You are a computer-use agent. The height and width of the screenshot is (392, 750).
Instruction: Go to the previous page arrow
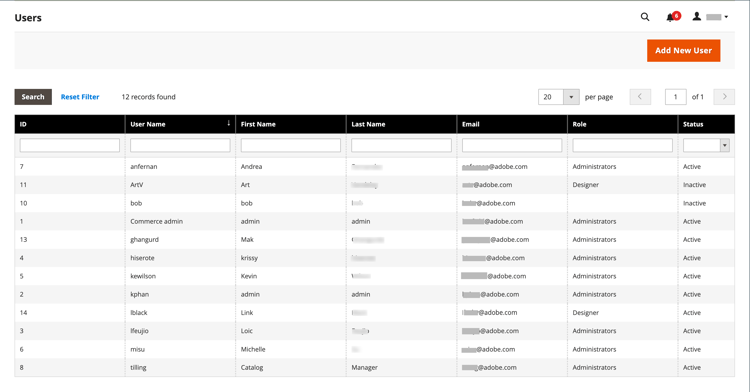[640, 97]
